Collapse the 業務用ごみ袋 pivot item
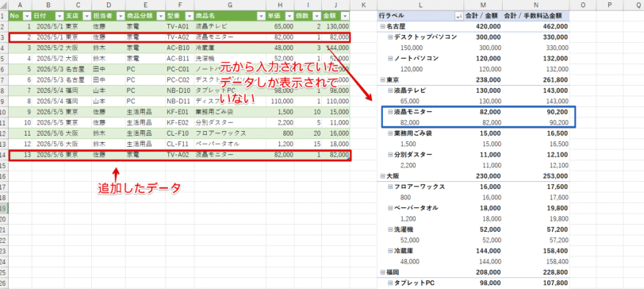The height and width of the screenshot is (289, 644). [x=390, y=133]
